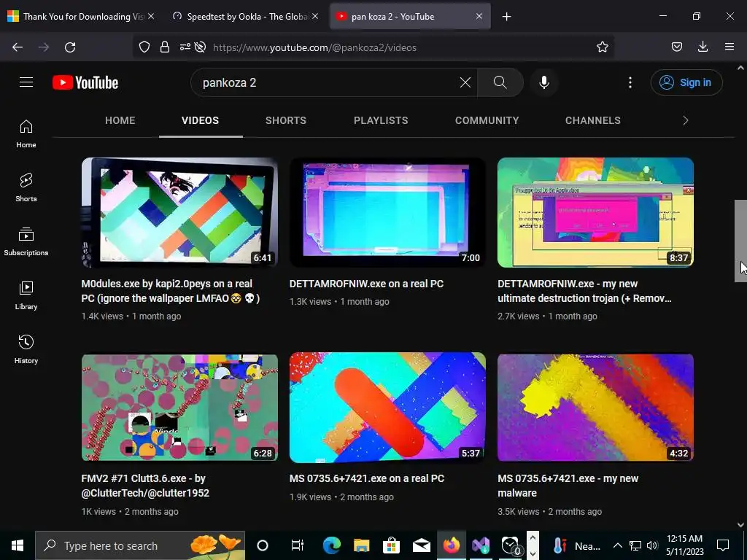This screenshot has height=560, width=747.
Task: Click the magnifier search button
Action: pos(500,82)
